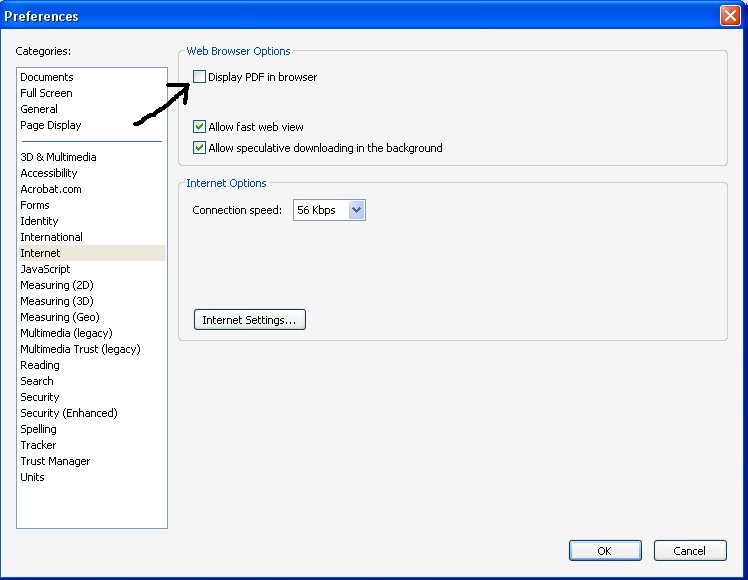Select the highlighted Internet category

pos(92,253)
